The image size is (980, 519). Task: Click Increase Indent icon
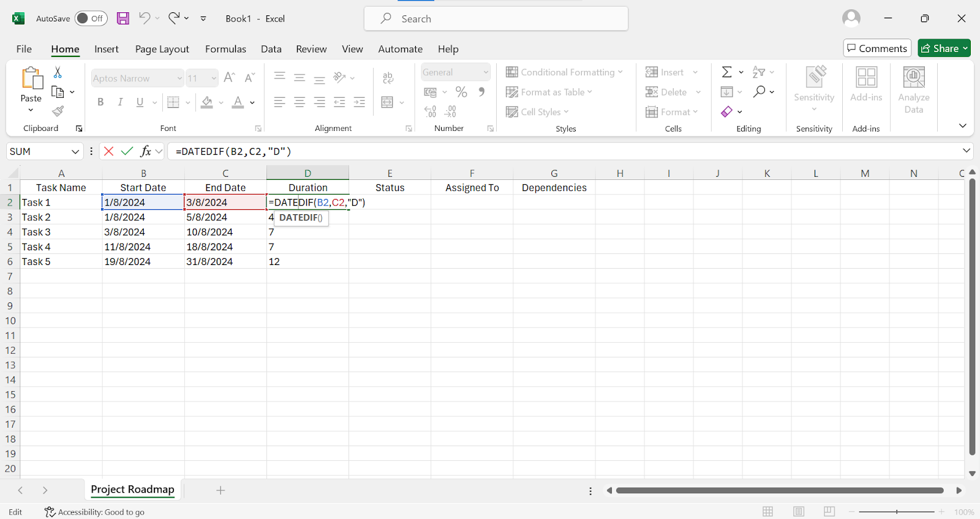pos(360,102)
